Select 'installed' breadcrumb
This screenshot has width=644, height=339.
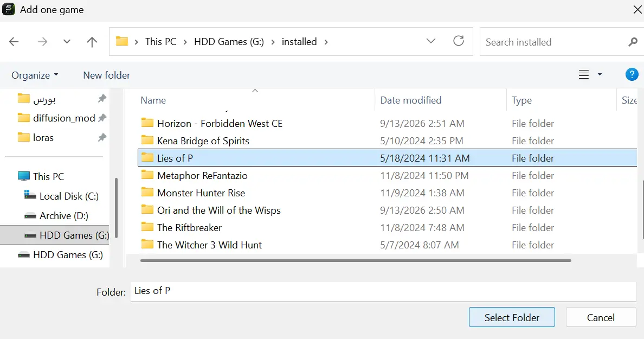coord(299,42)
